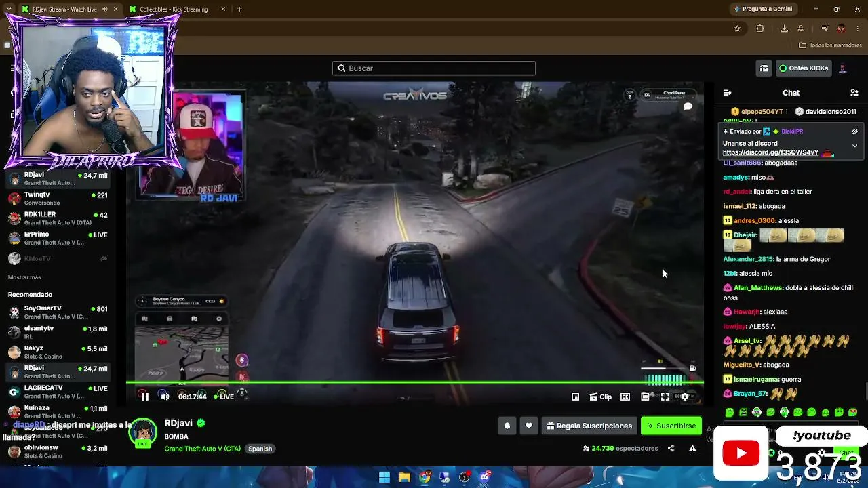
Task: Open File Explorer from the taskbar
Action: [404, 477]
